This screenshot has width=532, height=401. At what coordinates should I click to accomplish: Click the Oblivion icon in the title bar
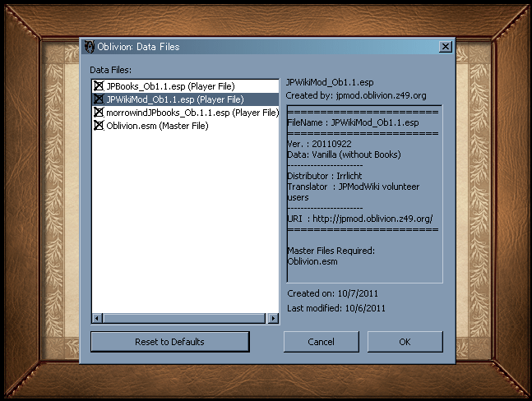(89, 47)
